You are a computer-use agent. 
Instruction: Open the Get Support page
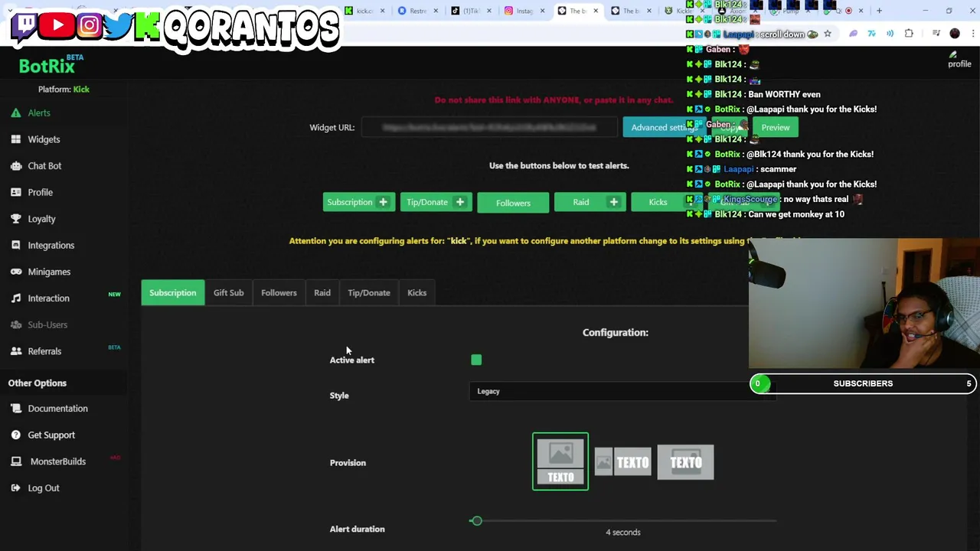click(51, 435)
